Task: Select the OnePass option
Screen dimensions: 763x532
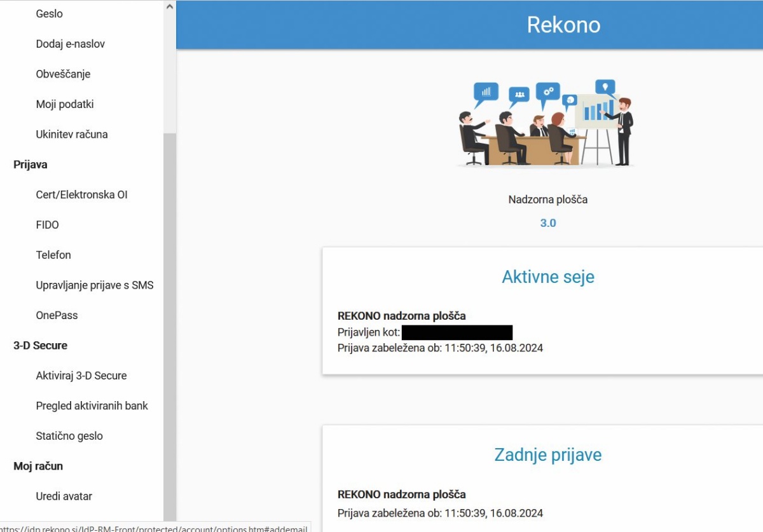Action: click(x=57, y=315)
